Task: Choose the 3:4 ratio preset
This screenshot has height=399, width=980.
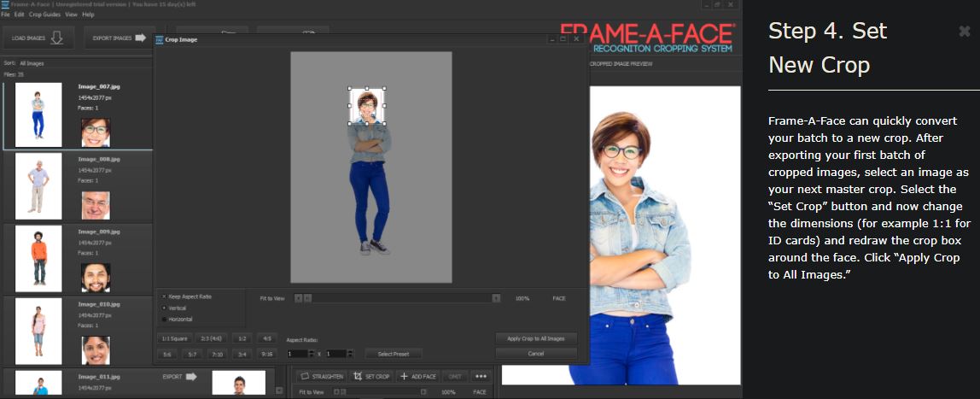Action: click(x=242, y=354)
